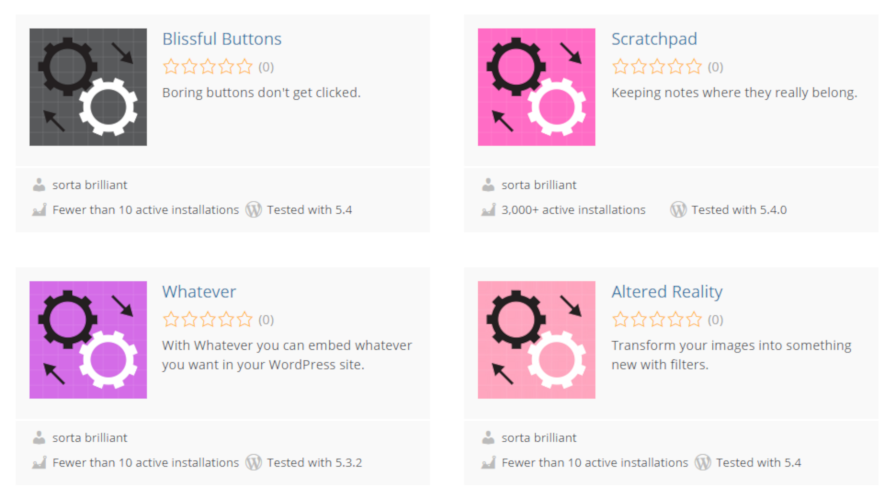896x504 pixels.
Task: Click star rating for Scratchpad
Action: (x=657, y=67)
